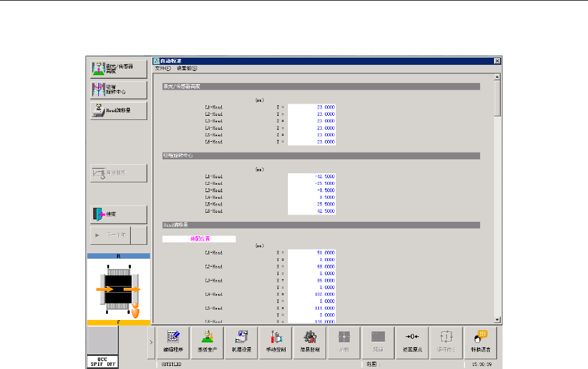Click the 结束 exit button
The image size is (588, 369).
(118, 214)
